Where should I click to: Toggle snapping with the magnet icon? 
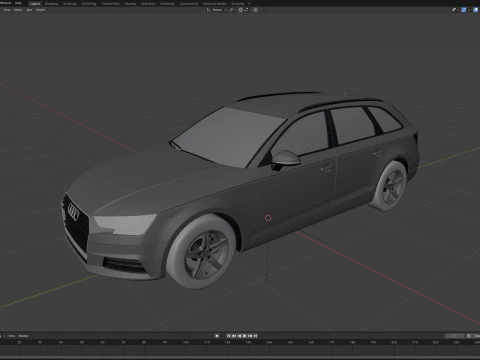(x=240, y=10)
